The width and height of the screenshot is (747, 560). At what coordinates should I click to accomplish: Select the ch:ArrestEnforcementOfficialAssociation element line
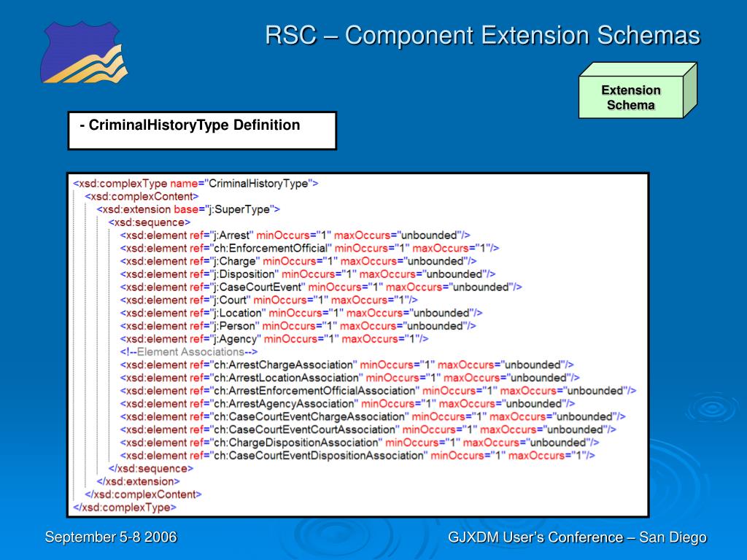tap(379, 391)
